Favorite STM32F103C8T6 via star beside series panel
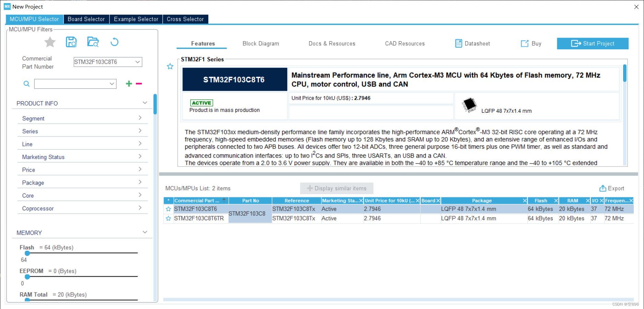The image size is (644, 309). [170, 66]
